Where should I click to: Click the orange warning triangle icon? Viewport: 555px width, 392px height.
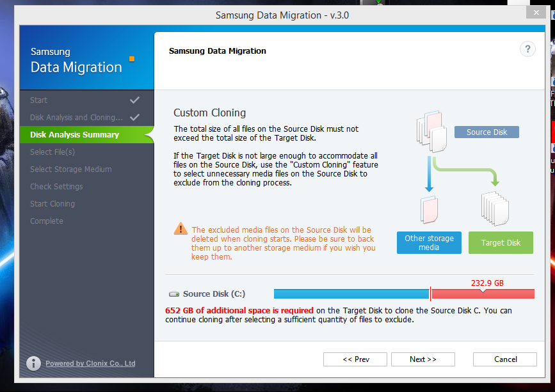click(x=181, y=229)
